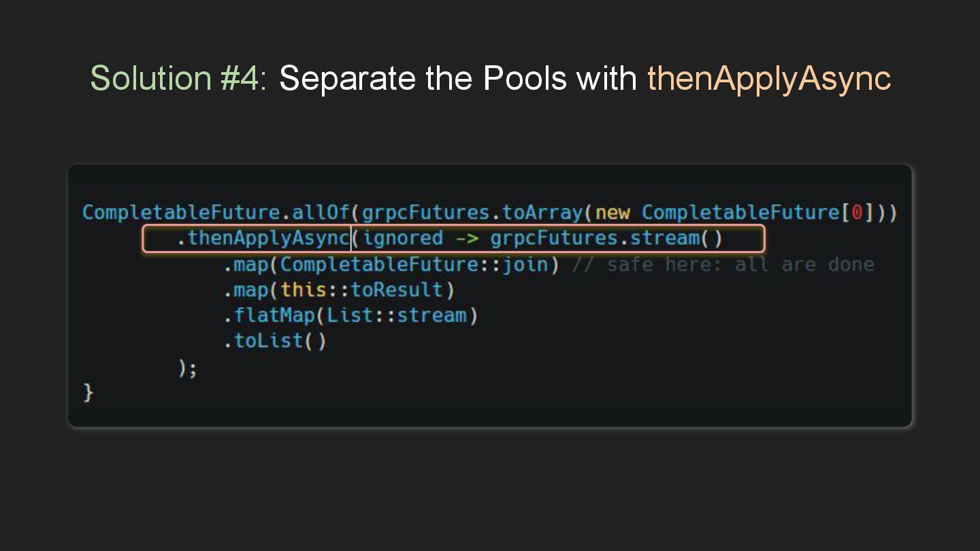Click the 'Solution #4:' title text

(x=180, y=78)
